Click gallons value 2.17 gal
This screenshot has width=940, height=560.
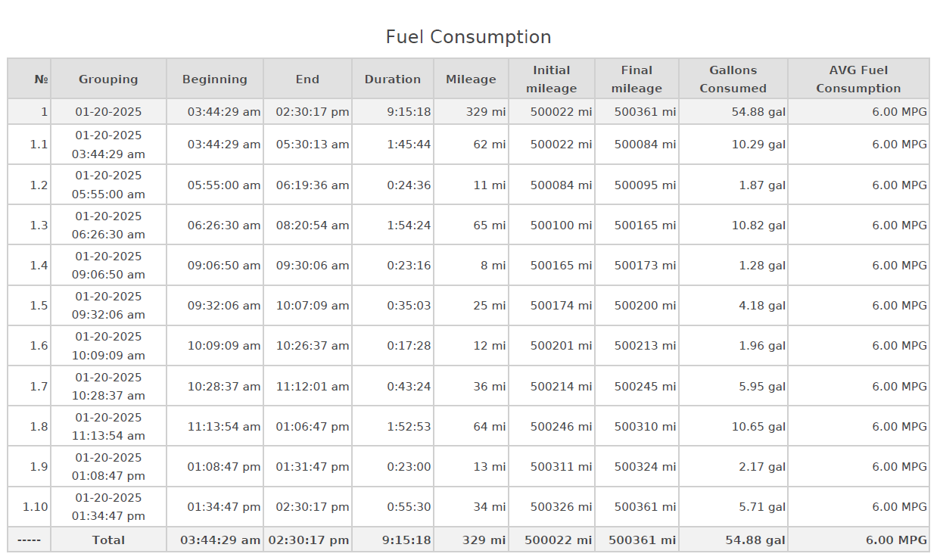tap(762, 467)
